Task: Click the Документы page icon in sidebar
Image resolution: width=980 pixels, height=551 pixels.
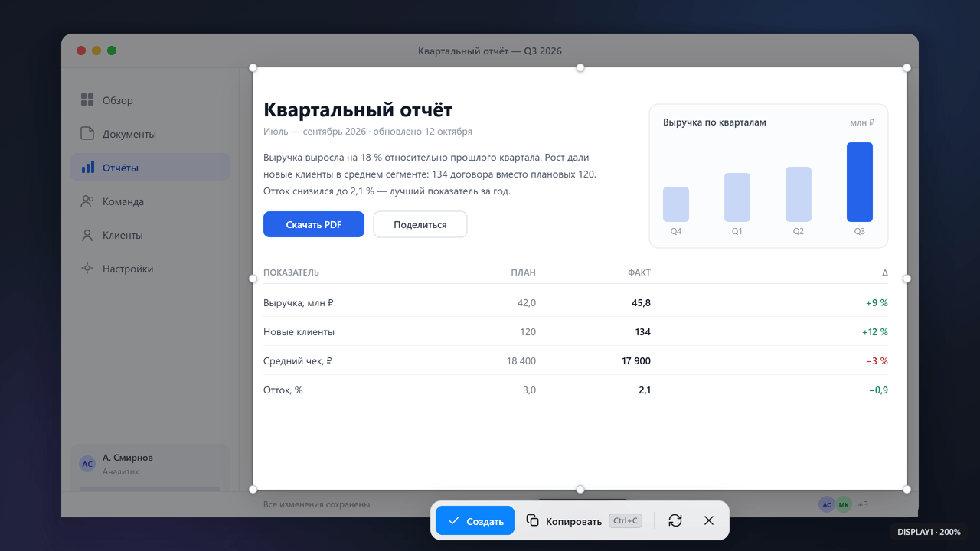Action: point(87,134)
